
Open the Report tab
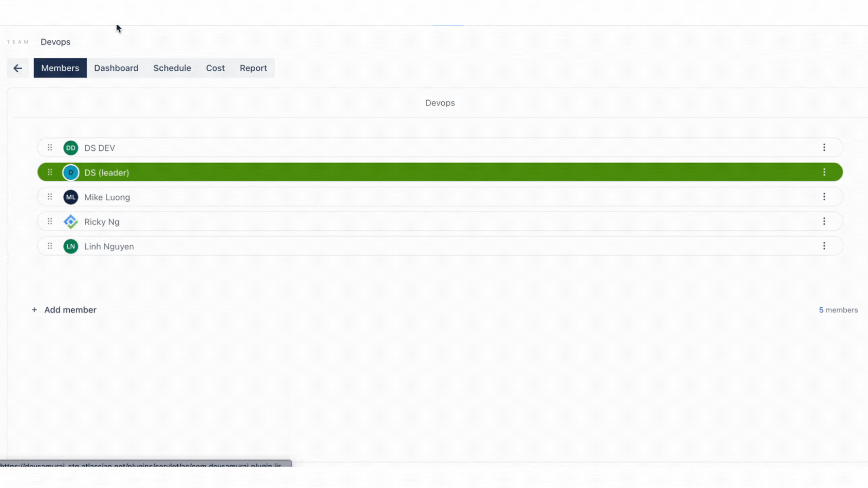coord(253,68)
